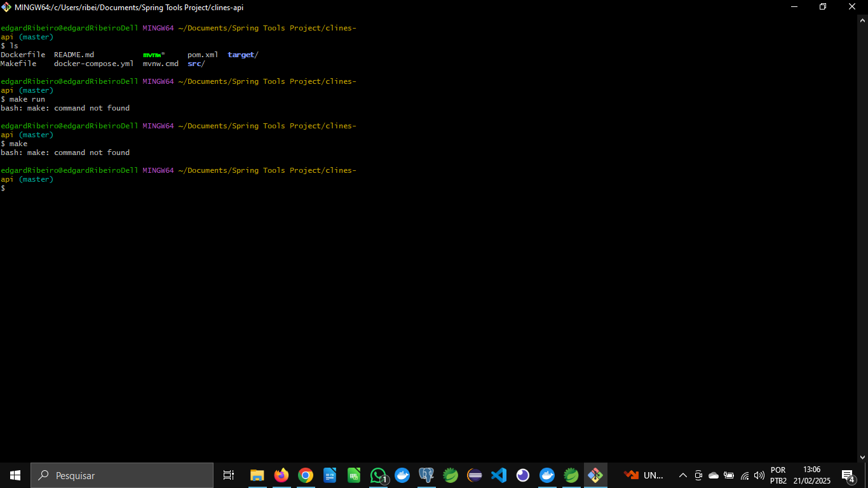Click the MINGW64 window title text
Viewport: 868px width, 488px height.
pyautogui.click(x=129, y=8)
